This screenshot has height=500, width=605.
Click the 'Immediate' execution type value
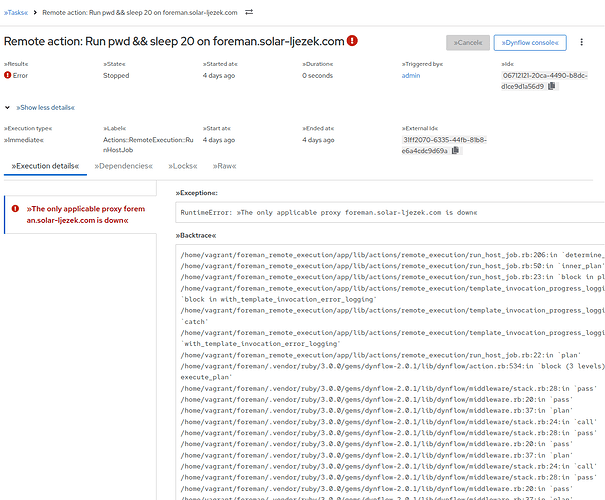point(24,140)
